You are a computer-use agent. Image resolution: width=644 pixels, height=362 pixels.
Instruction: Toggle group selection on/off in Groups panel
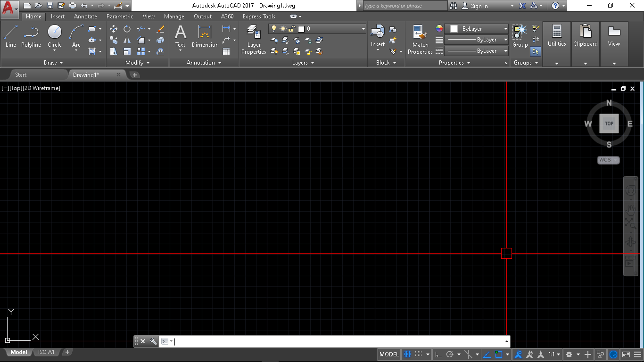[536, 51]
